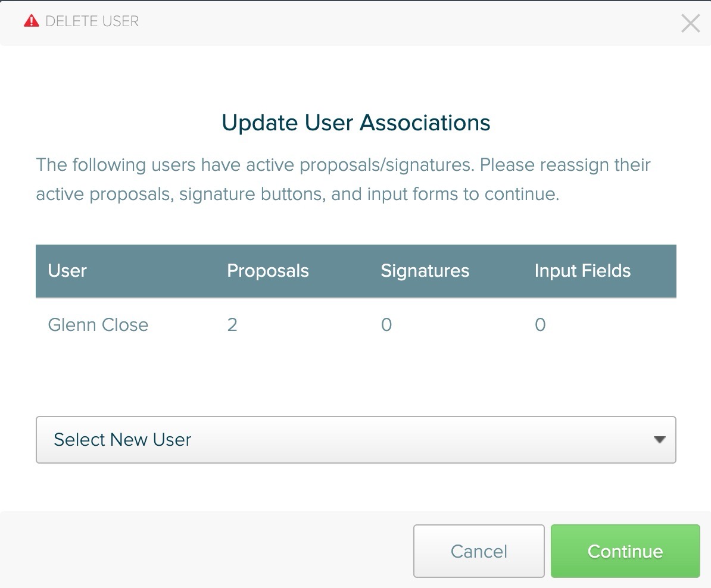The width and height of the screenshot is (711, 588).
Task: Open the Select New User dropdown
Action: pyautogui.click(x=356, y=440)
